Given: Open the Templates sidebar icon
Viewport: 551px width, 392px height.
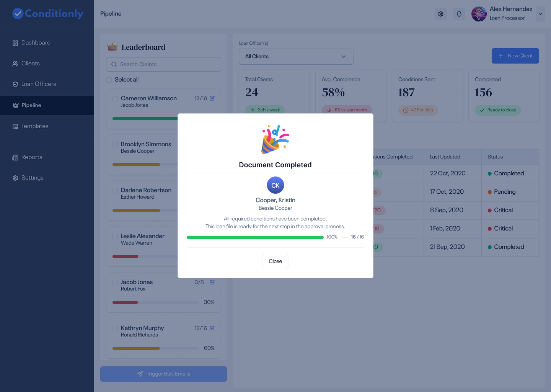Looking at the screenshot, I should coord(15,126).
